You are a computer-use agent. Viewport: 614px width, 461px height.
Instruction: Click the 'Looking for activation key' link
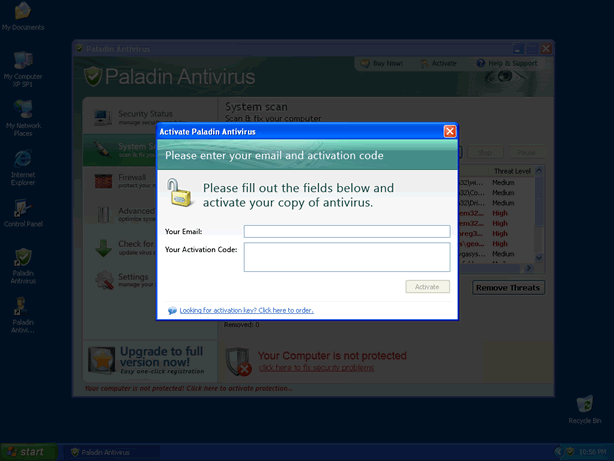[246, 310]
